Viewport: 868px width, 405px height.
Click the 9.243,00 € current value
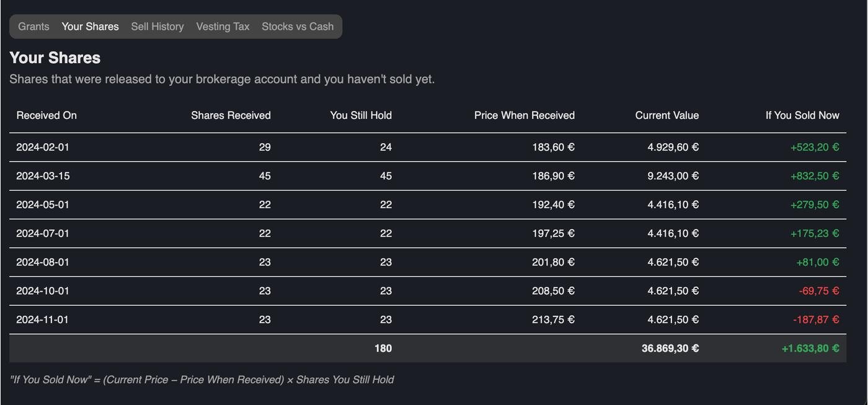pos(673,176)
